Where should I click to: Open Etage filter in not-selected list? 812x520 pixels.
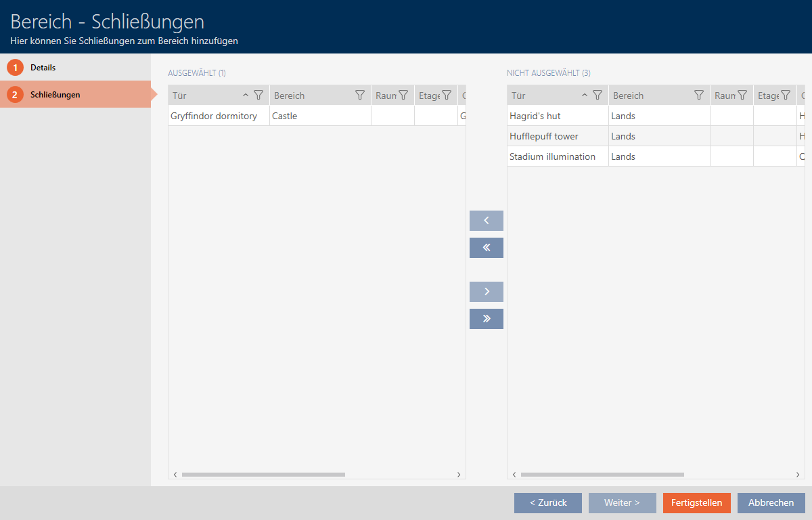786,95
